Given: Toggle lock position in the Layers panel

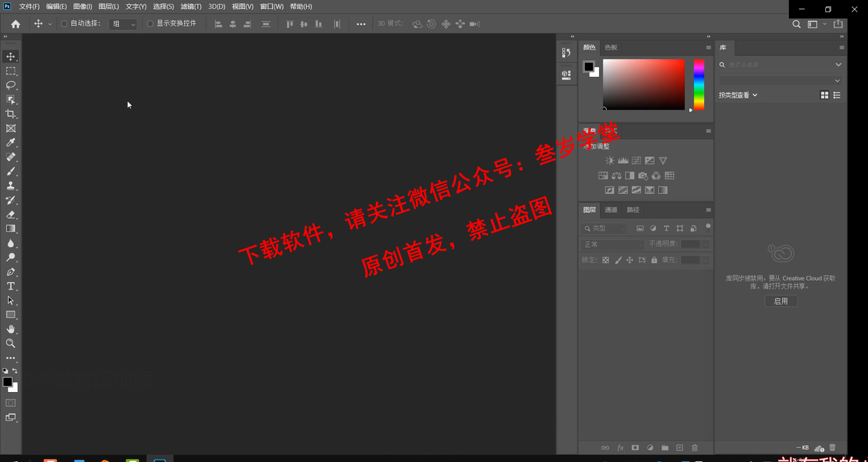Looking at the screenshot, I should coord(630,260).
